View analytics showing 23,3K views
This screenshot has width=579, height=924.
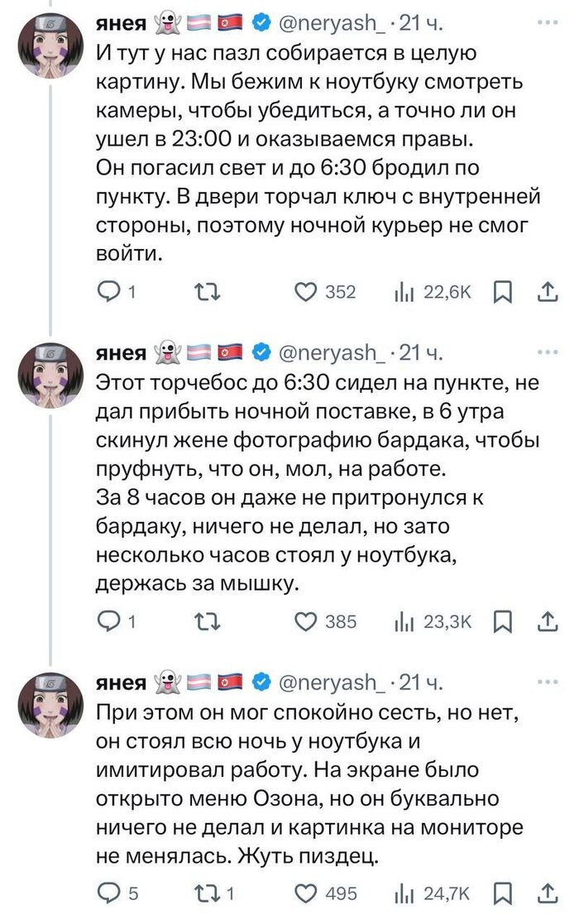point(403,621)
